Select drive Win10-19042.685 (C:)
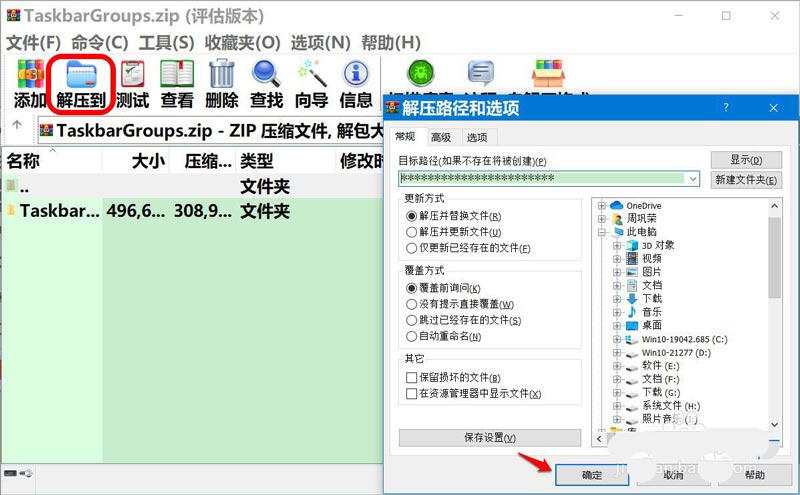 pos(677,339)
